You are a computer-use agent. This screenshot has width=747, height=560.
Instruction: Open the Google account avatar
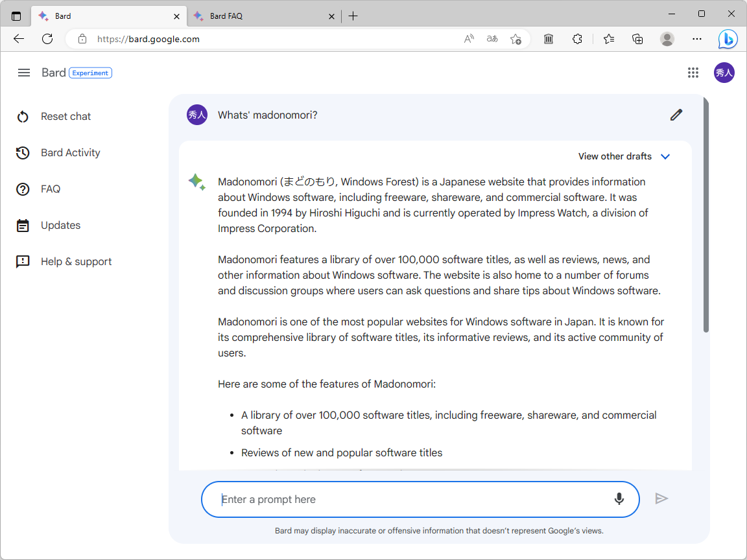tap(724, 73)
